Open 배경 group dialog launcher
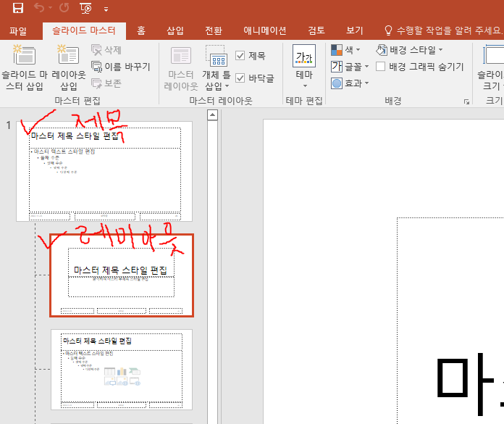This screenshot has width=504, height=424. click(466, 101)
